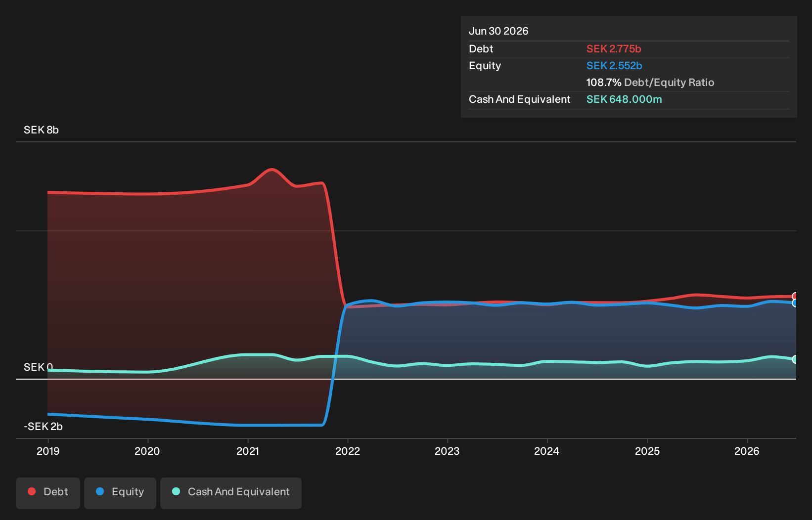Click the -SEK 2b axis label
Viewport: 812px width, 520px height.
click(x=43, y=427)
